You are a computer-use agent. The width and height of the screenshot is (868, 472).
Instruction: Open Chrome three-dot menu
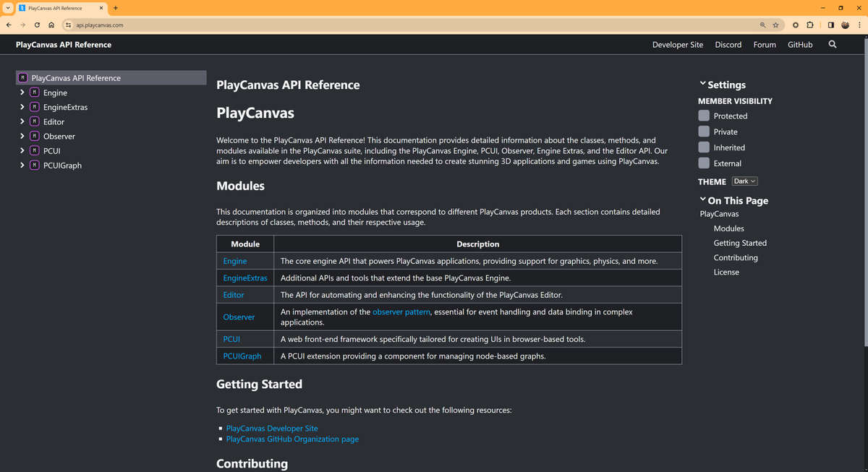pos(859,25)
